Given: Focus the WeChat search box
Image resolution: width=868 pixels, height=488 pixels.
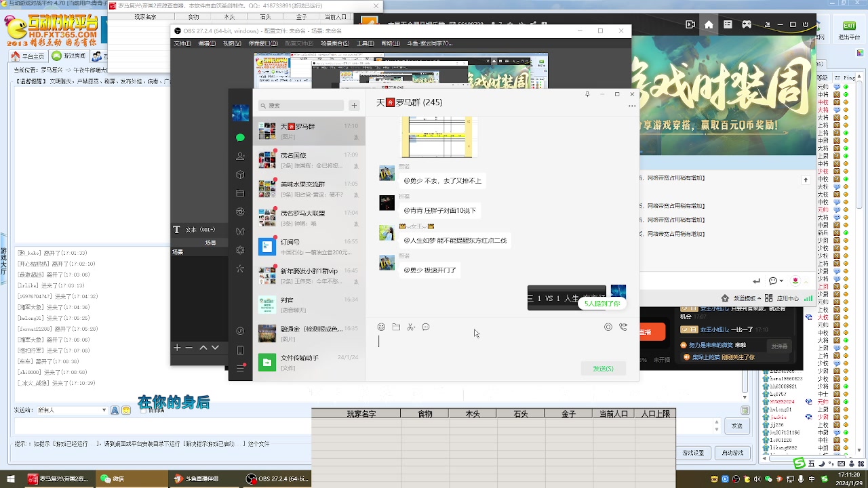Looking at the screenshot, I should pyautogui.click(x=302, y=106).
